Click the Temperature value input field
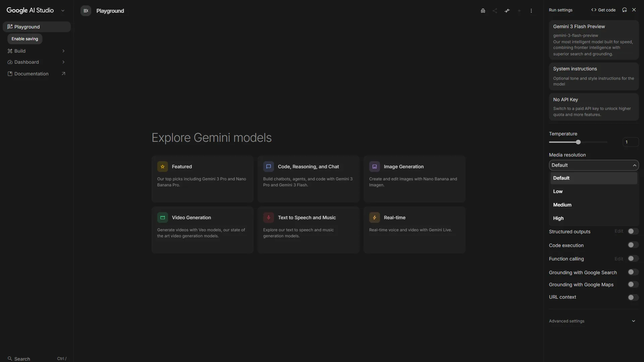644x362 pixels. [x=631, y=142]
